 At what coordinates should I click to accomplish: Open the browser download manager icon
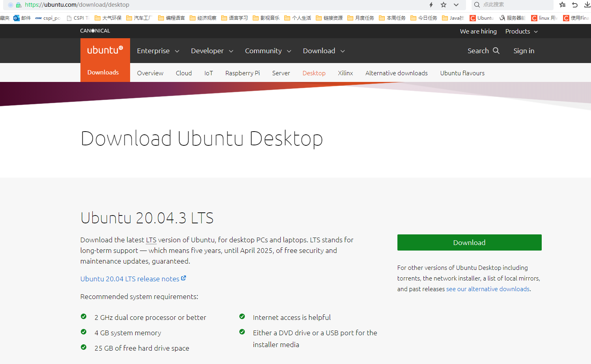588,5
